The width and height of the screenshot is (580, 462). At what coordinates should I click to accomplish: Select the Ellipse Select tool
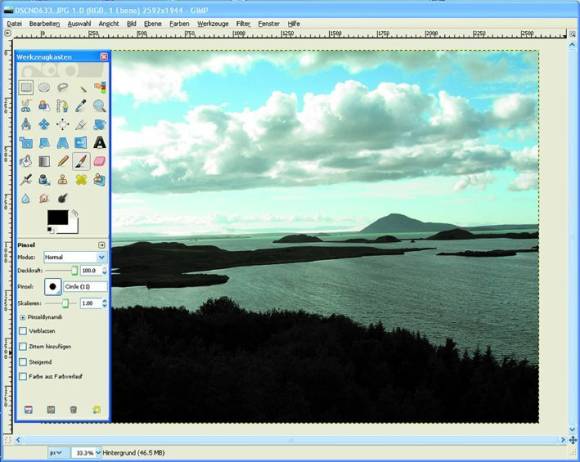pyautogui.click(x=44, y=88)
